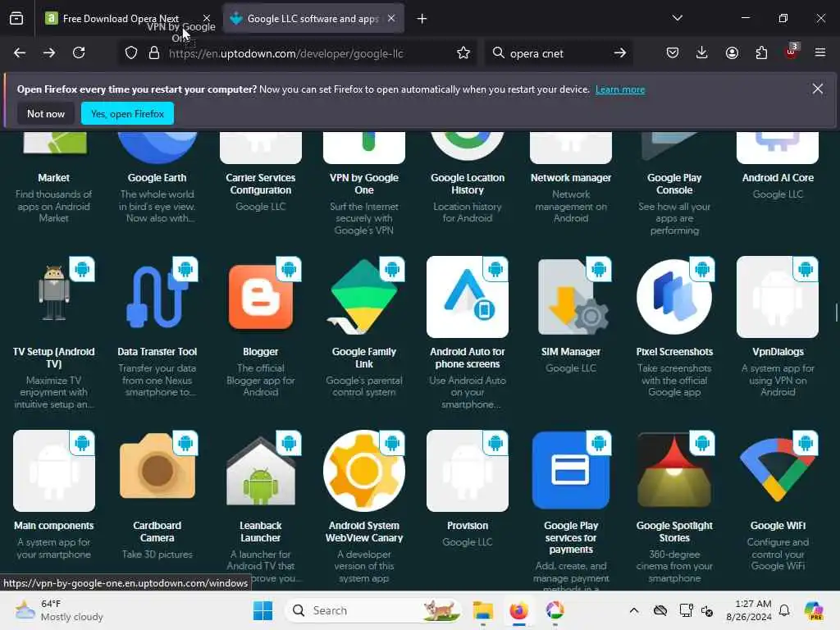Switch to Free Download Opera Next tab
Screen dimensions: 840x630
coord(120,18)
